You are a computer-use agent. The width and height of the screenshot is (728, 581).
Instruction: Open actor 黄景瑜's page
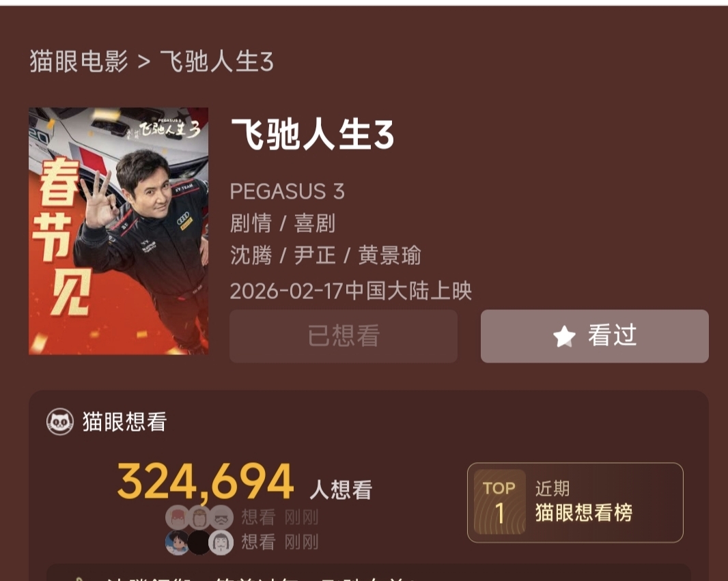(389, 255)
